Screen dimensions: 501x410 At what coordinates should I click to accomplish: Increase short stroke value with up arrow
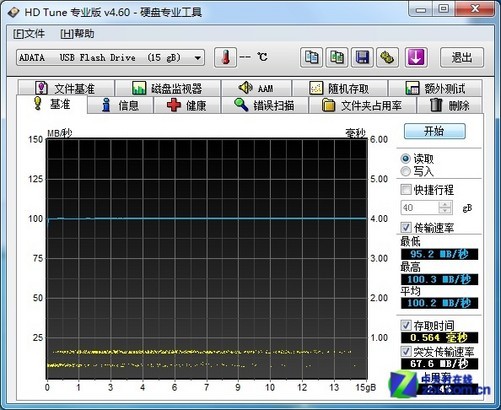tap(445, 204)
